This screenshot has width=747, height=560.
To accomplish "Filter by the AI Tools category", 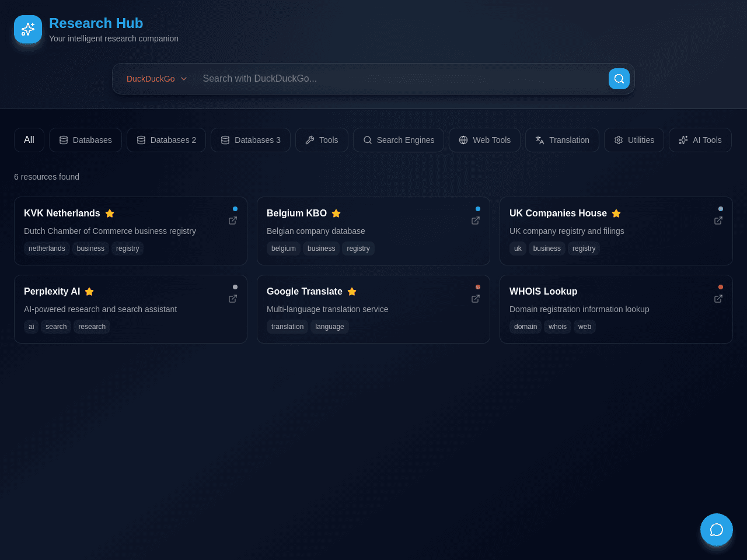I will tap(700, 140).
